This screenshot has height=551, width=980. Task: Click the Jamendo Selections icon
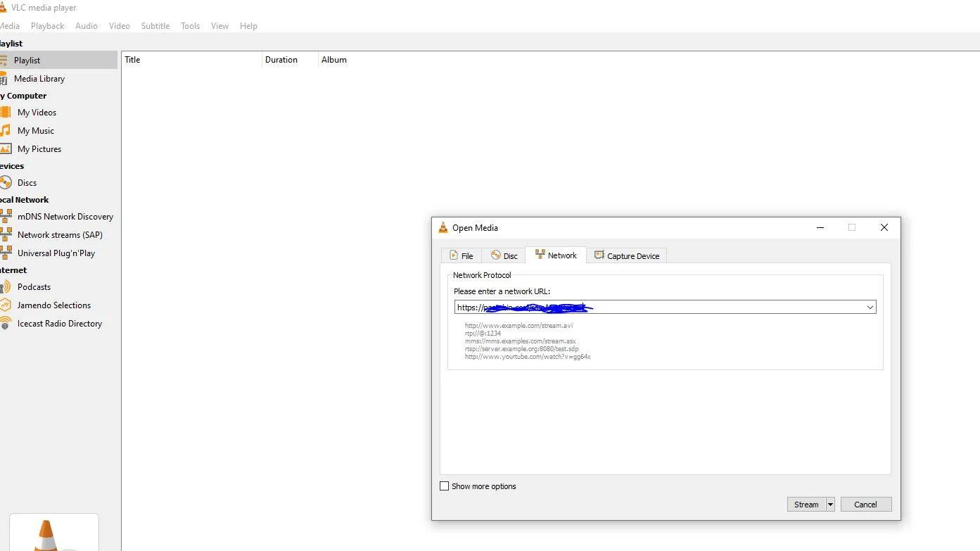tap(6, 305)
